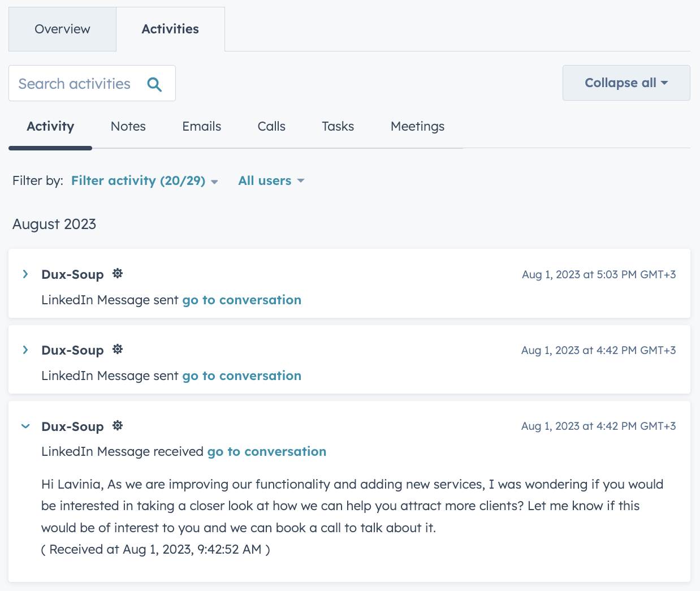Select the Activity sub-tab

coord(50,126)
